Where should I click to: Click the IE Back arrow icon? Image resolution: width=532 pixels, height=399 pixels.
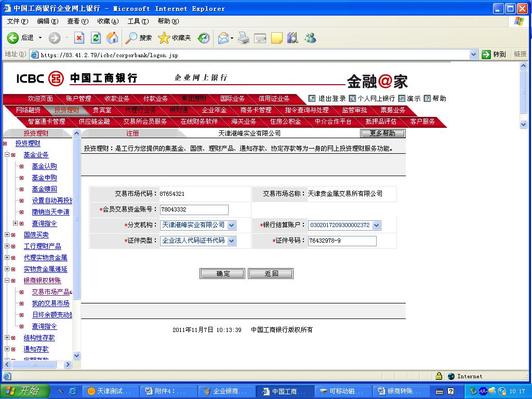click(13, 37)
